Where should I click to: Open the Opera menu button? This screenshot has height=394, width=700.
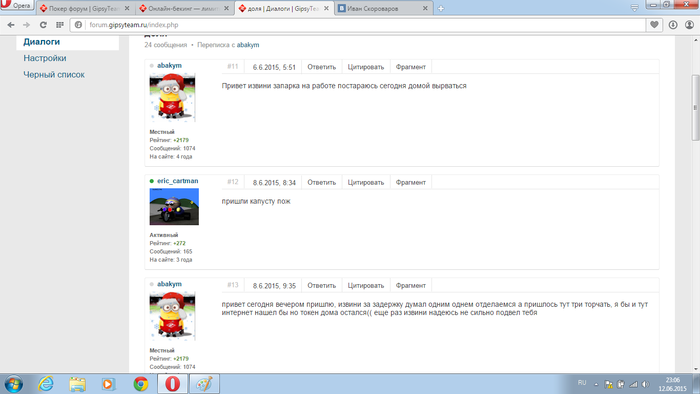(17, 5)
